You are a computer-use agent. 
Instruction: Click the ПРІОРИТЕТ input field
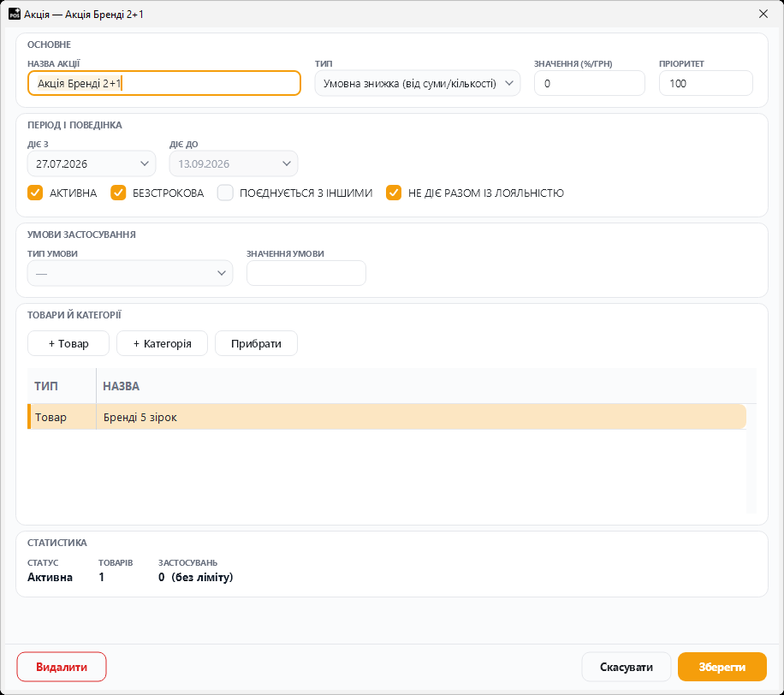pos(706,84)
